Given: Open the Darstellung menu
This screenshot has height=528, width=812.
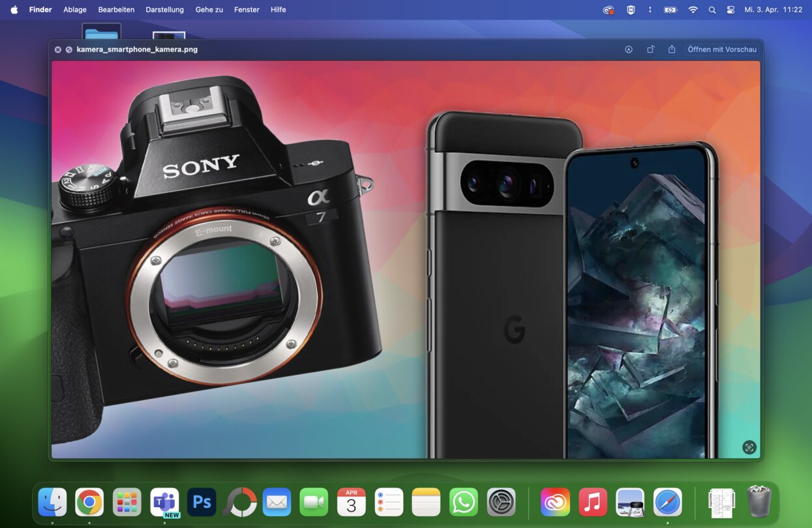Looking at the screenshot, I should coord(164,10).
